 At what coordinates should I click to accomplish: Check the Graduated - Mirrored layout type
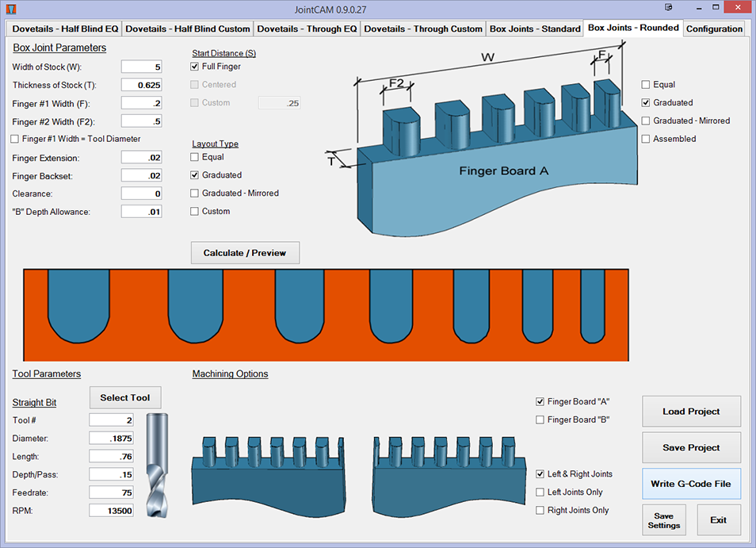pyautogui.click(x=195, y=194)
